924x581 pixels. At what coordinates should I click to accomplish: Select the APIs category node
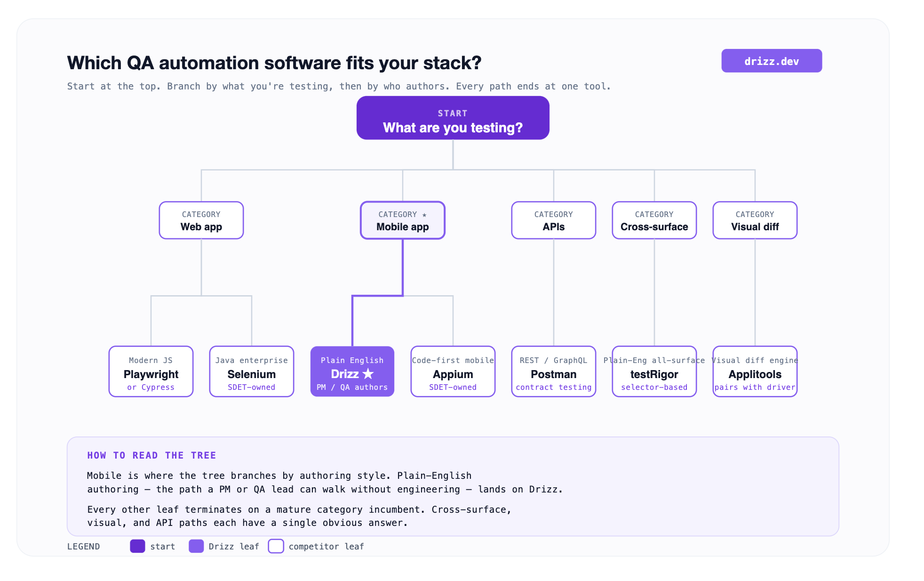click(x=554, y=220)
